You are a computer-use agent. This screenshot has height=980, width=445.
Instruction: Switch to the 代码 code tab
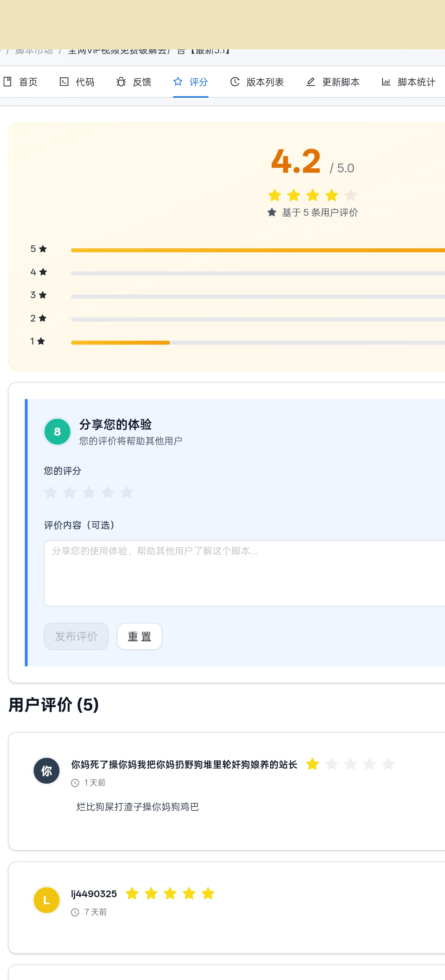[x=77, y=82]
